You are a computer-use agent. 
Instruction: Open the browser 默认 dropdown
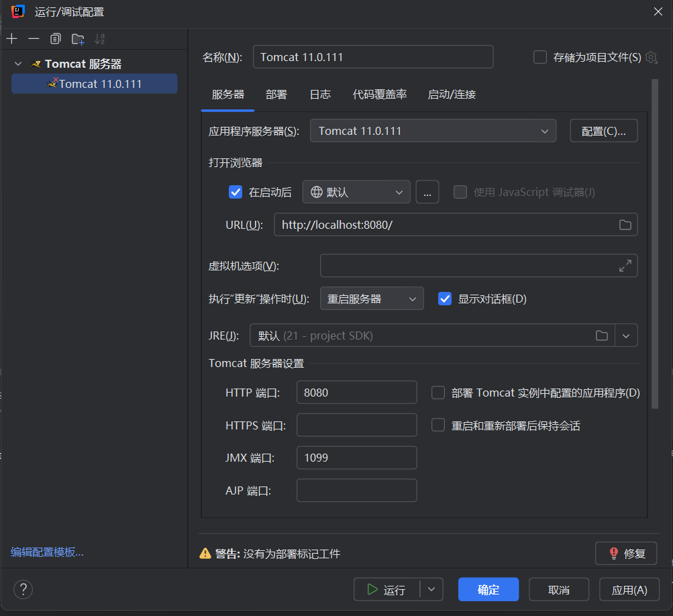click(356, 192)
